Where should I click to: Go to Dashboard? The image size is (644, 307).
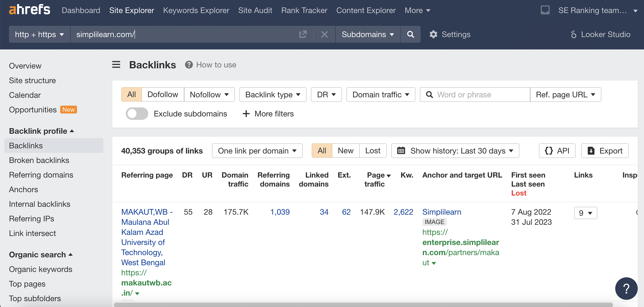pos(81,10)
